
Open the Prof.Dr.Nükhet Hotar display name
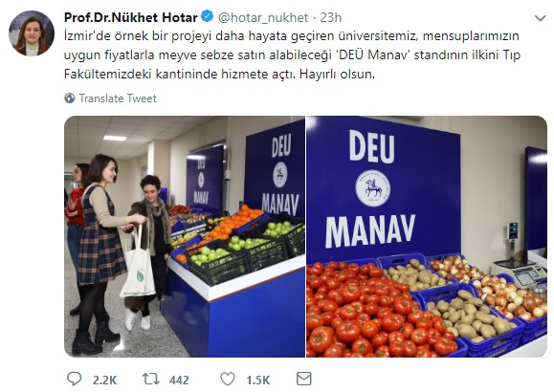click(x=131, y=17)
